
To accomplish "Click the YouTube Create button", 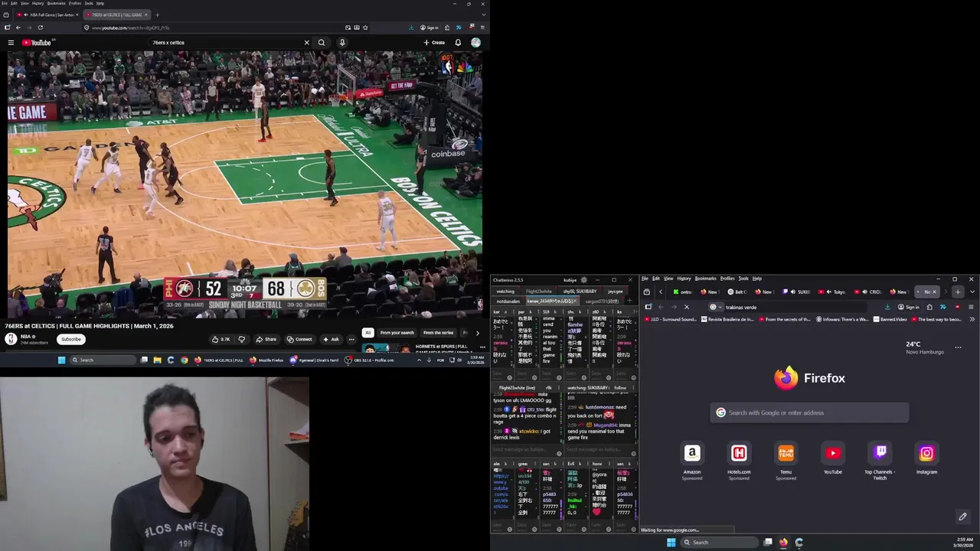I will 434,43.
